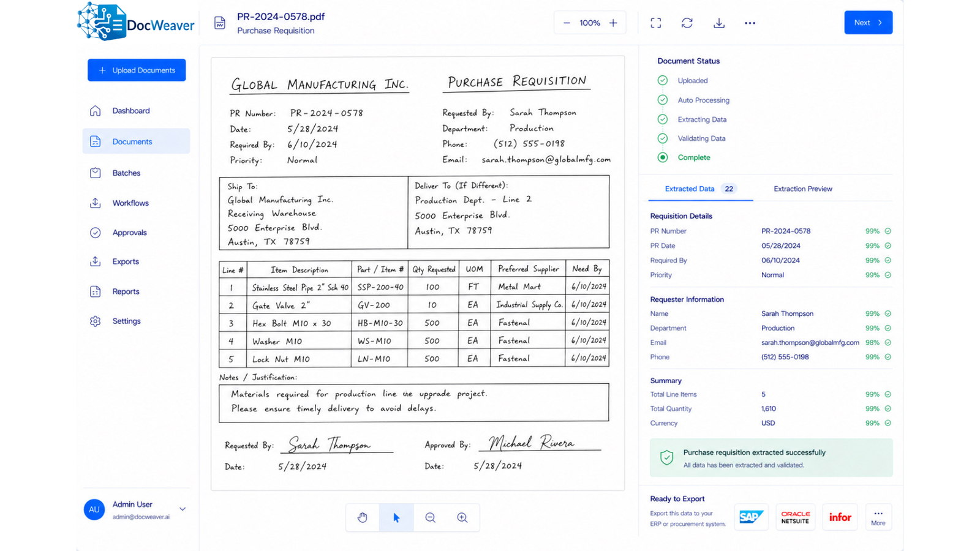Click the Department value Production in panel
Screen dimensions: 980x551
[x=778, y=328]
